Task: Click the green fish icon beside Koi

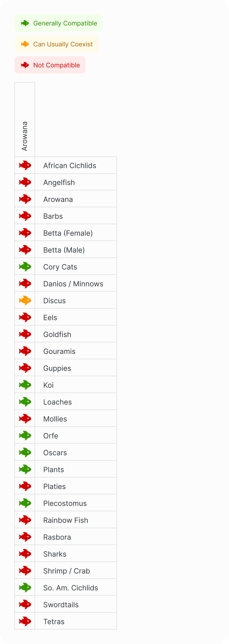Action: tap(25, 385)
